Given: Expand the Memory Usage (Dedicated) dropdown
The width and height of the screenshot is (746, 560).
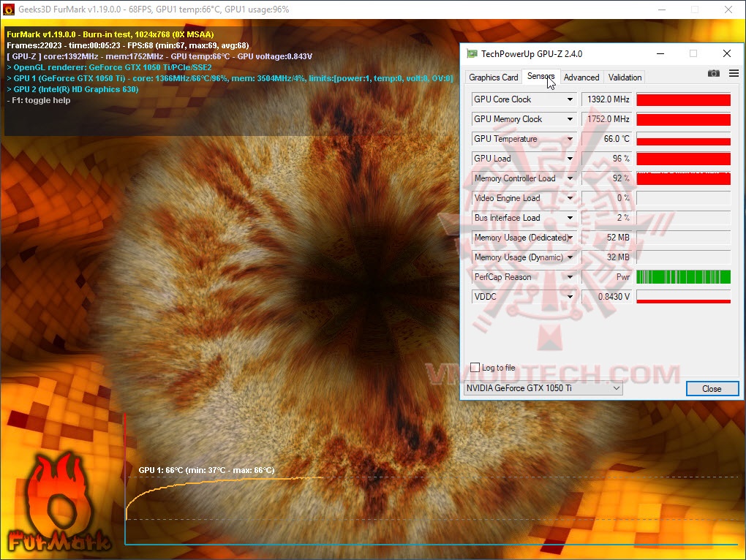Looking at the screenshot, I should (x=570, y=237).
